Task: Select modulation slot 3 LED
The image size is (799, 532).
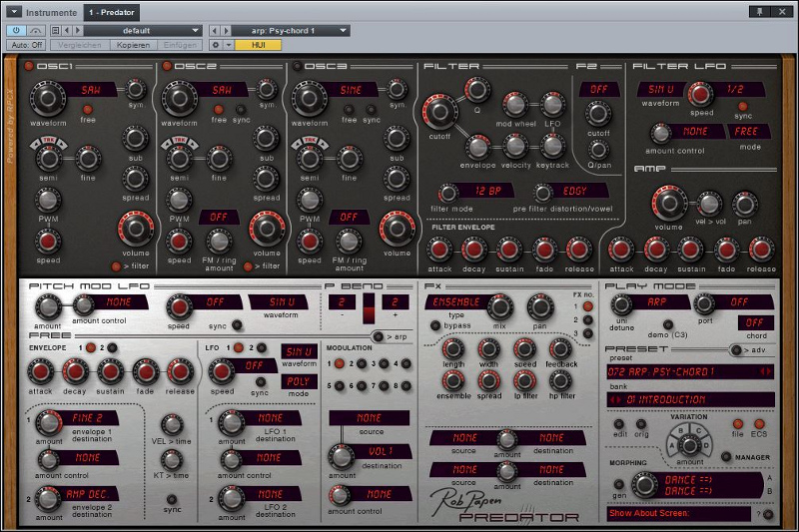Action: pos(384,363)
